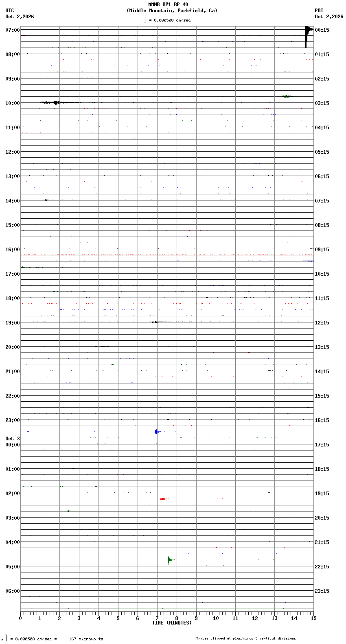
Task: Click the 14:00 UTC time label
Action: click(13, 201)
